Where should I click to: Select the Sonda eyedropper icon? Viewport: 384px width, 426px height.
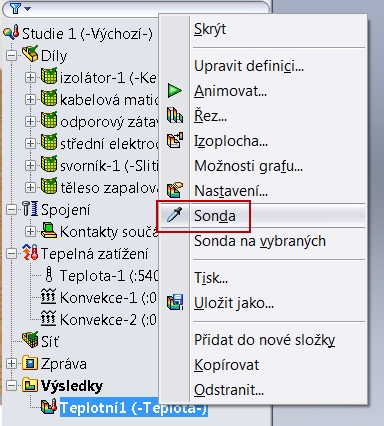coord(175,215)
